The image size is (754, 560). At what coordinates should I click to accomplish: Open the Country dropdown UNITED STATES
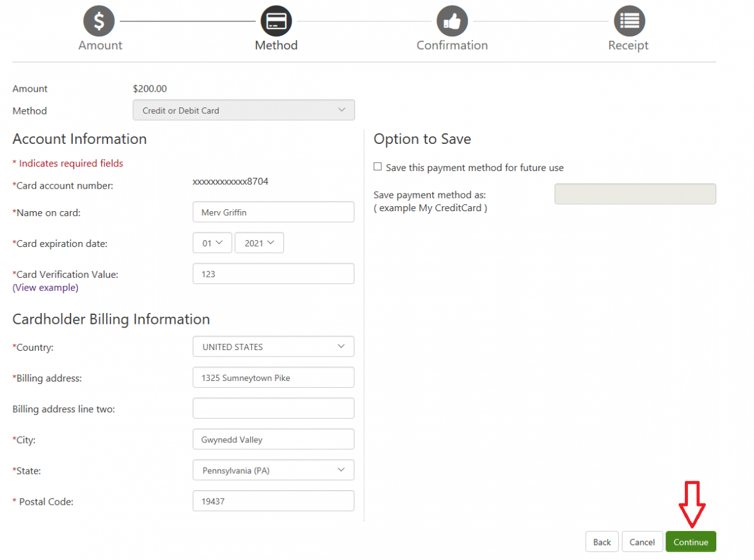pos(273,347)
